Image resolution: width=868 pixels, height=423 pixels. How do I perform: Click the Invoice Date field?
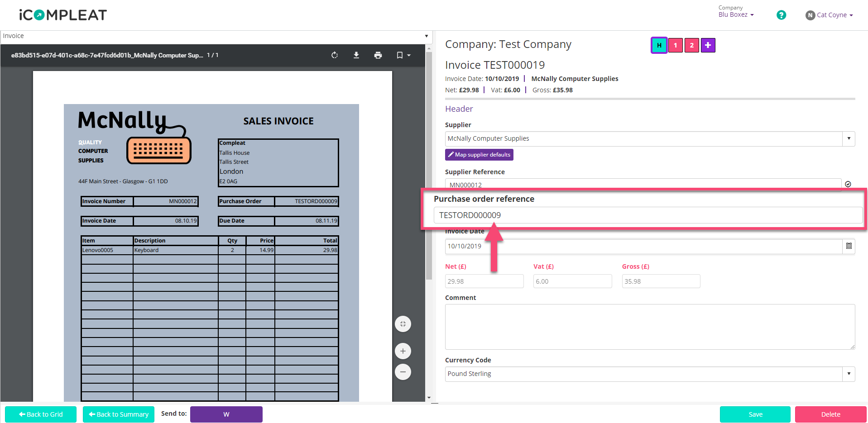coord(643,246)
